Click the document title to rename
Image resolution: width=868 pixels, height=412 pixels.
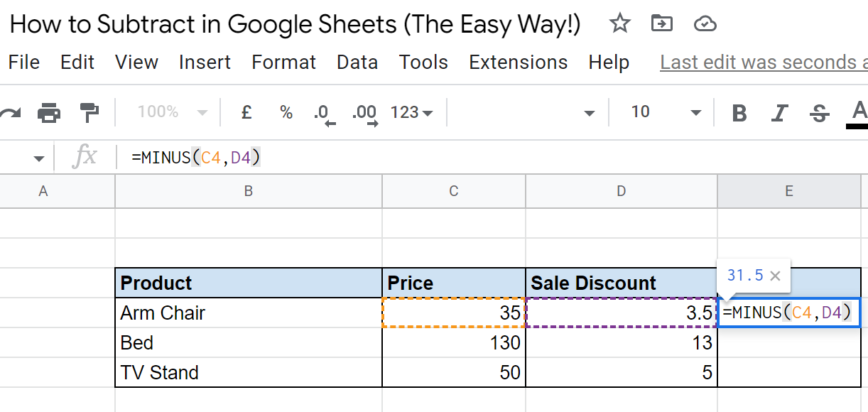point(295,25)
